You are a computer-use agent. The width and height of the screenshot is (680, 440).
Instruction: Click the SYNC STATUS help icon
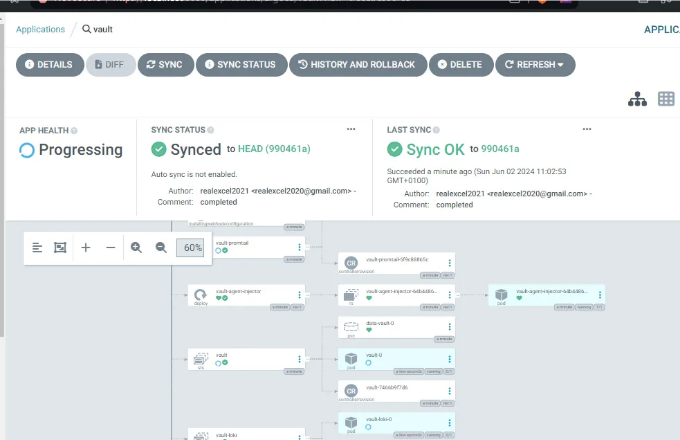tap(211, 130)
